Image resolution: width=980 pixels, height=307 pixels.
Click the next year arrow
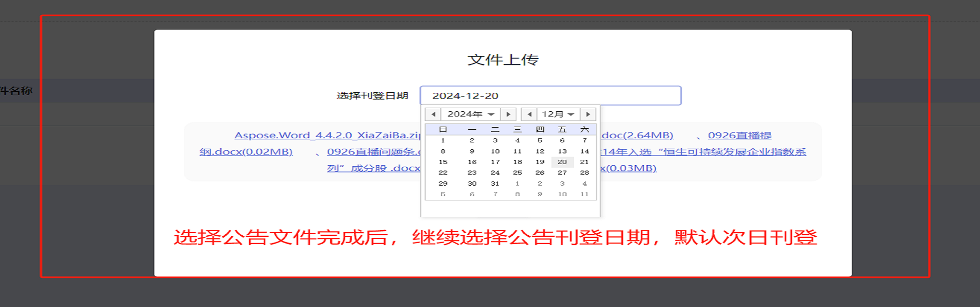click(508, 114)
